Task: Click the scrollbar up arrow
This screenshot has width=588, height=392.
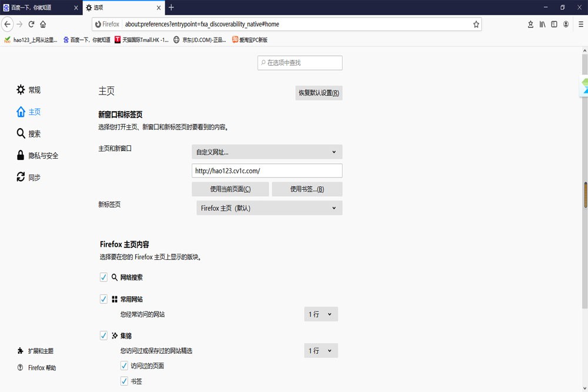Action: point(584,50)
